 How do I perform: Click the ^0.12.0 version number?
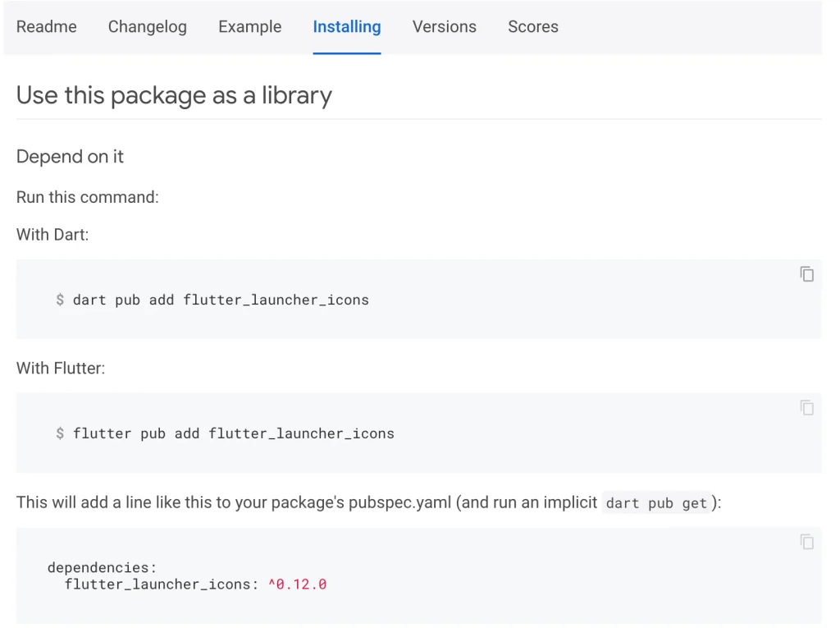point(297,584)
